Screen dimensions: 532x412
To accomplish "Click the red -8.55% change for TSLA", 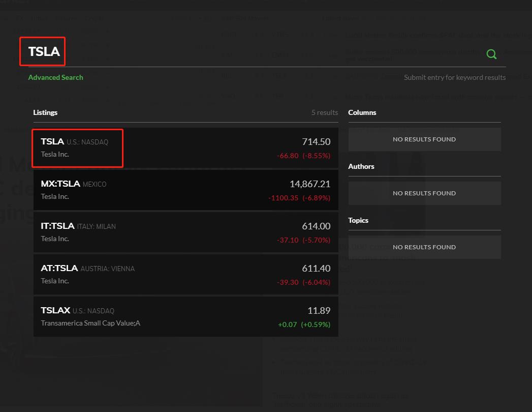I will (x=316, y=156).
